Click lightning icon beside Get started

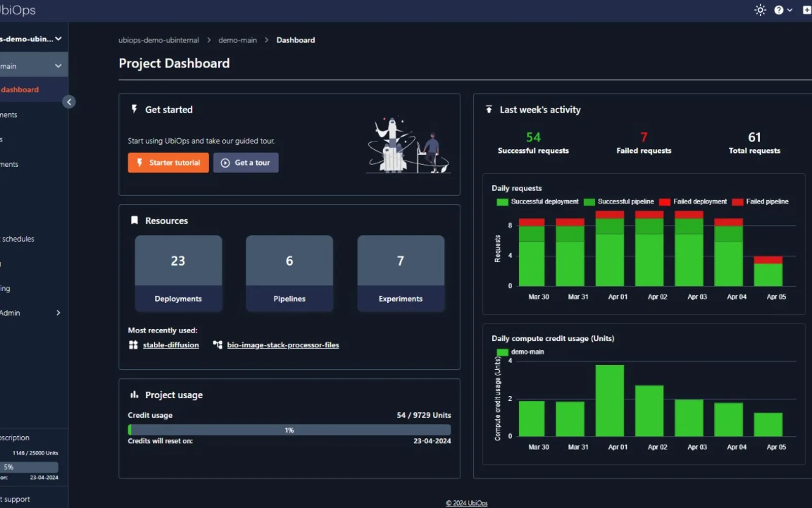(x=134, y=109)
